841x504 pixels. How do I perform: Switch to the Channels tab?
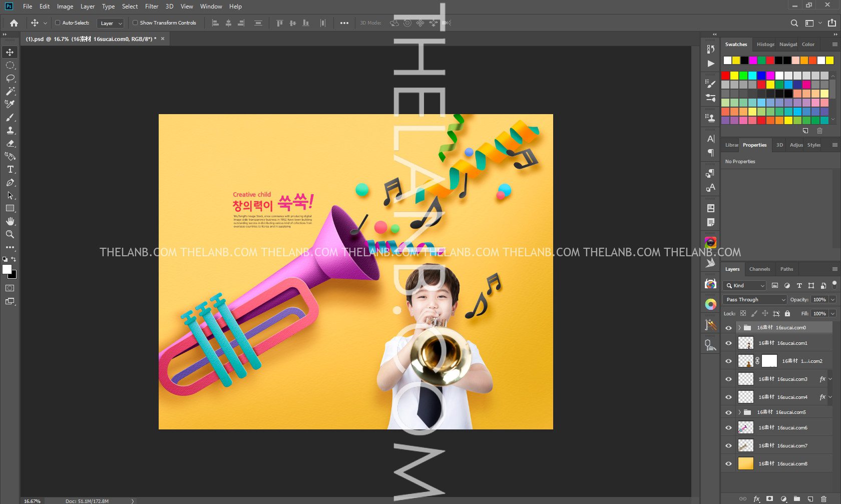pos(759,269)
